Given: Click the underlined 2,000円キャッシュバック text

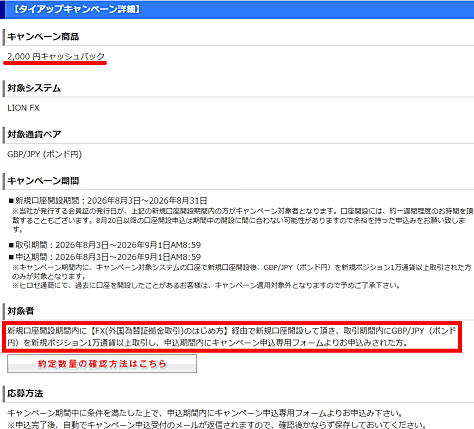Looking at the screenshot, I should point(56,56).
